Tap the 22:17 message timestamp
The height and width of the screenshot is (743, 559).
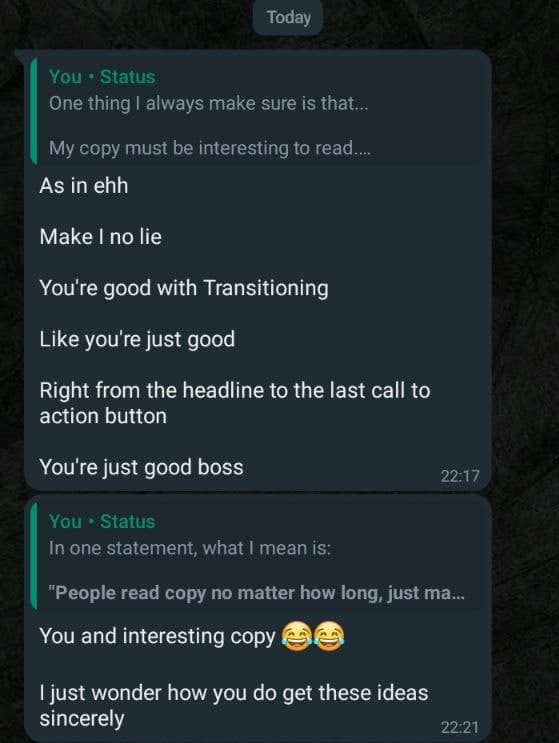click(x=460, y=476)
